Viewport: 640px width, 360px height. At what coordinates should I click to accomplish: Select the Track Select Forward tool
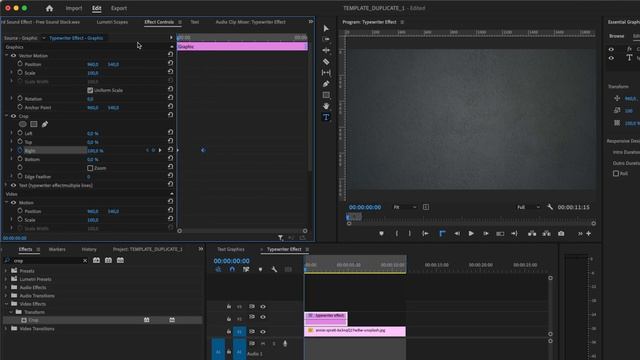pyautogui.click(x=326, y=39)
